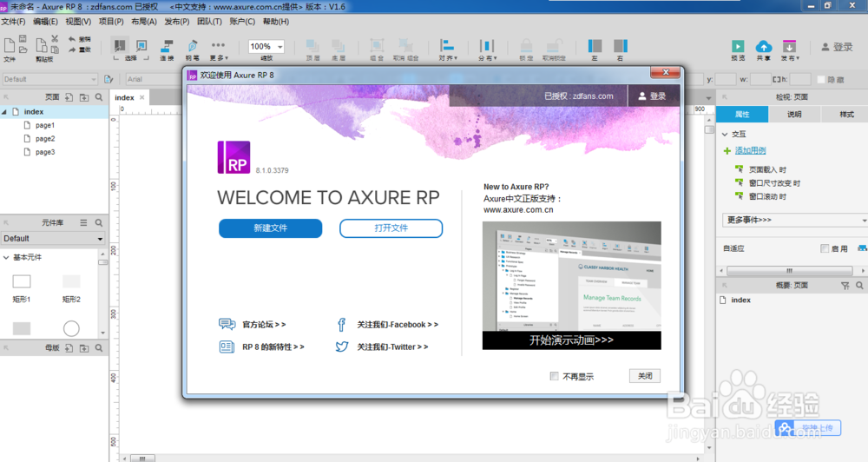
Task: Open the File (文件) menu
Action: point(13,22)
